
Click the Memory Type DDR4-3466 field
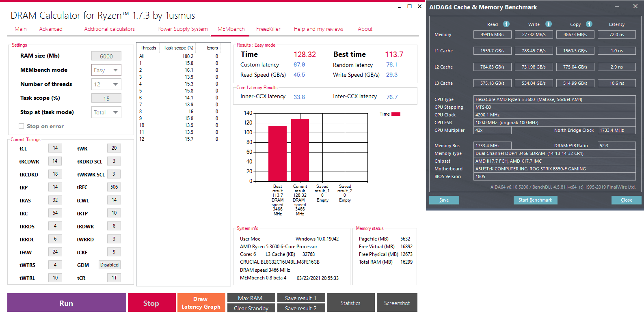[x=555, y=153]
